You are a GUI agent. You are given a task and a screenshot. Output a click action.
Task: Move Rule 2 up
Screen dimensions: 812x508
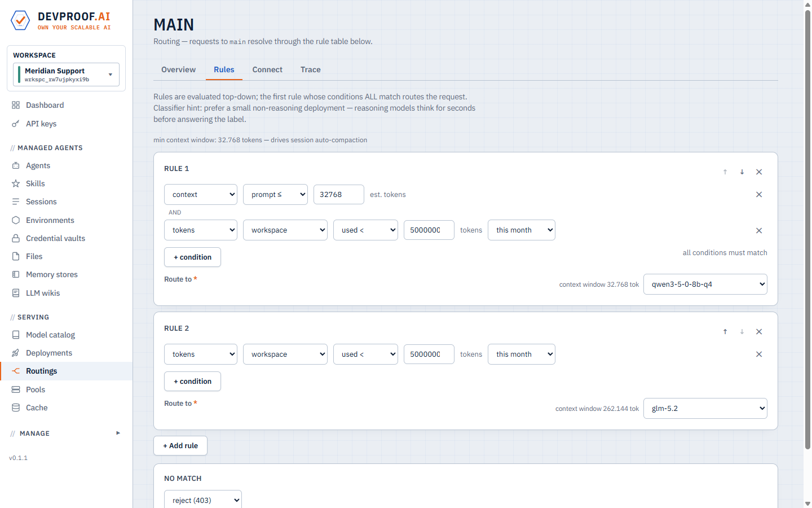[725, 332]
